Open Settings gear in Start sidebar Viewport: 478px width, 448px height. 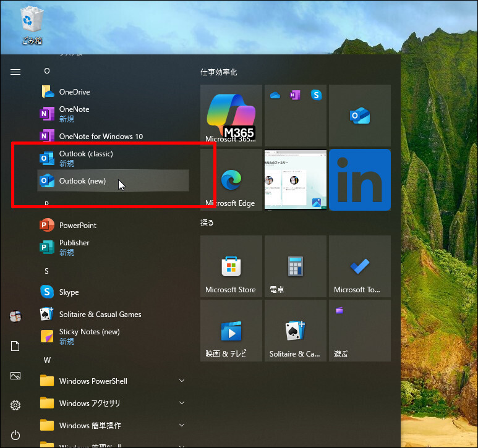(x=15, y=405)
